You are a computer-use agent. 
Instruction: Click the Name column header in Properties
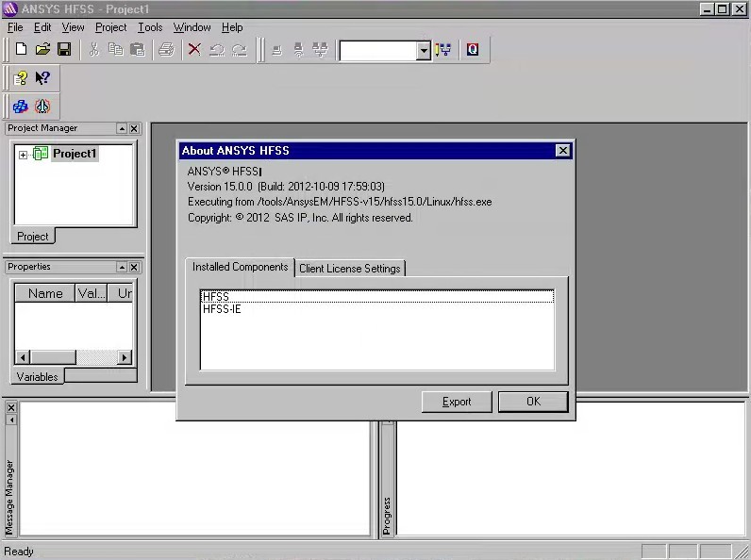click(45, 293)
